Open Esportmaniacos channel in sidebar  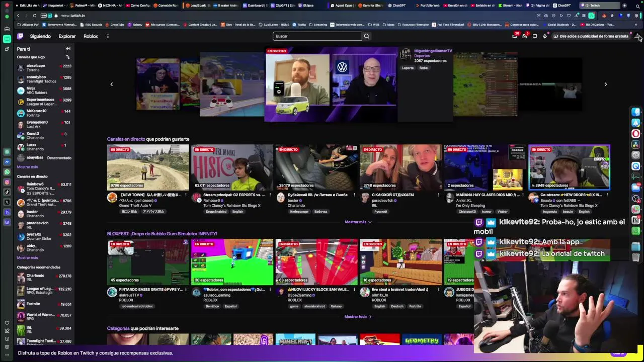pyautogui.click(x=44, y=102)
